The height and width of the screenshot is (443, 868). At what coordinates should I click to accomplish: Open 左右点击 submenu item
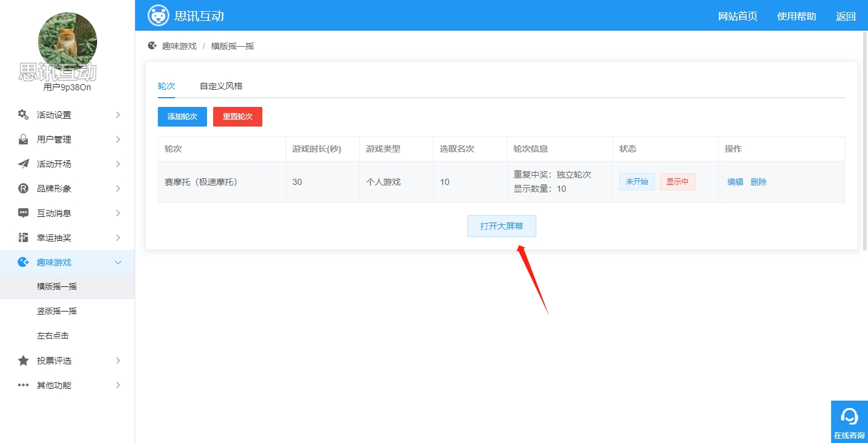[x=67, y=335]
